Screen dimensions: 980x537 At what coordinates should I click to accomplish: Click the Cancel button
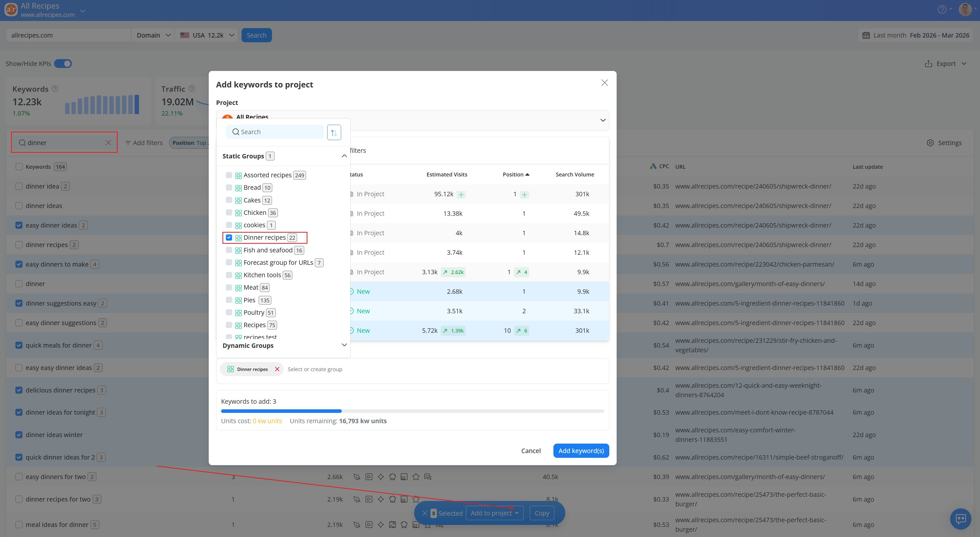click(531, 451)
